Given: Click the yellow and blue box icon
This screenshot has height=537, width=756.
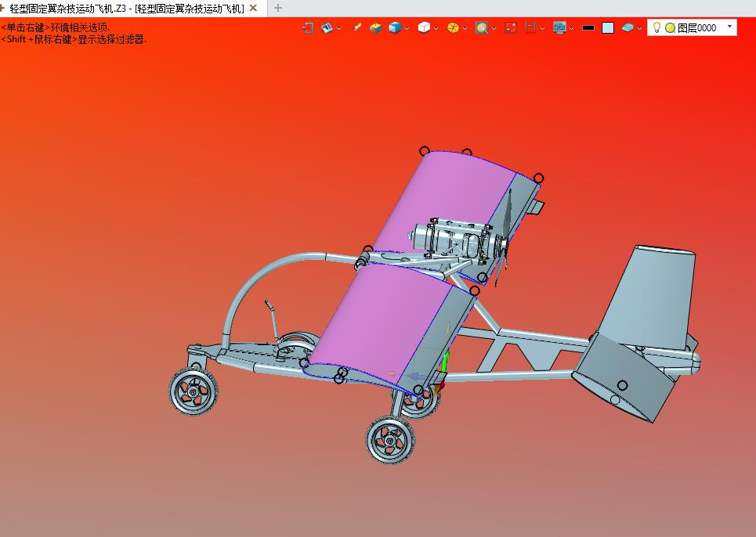Looking at the screenshot, I should click(376, 27).
